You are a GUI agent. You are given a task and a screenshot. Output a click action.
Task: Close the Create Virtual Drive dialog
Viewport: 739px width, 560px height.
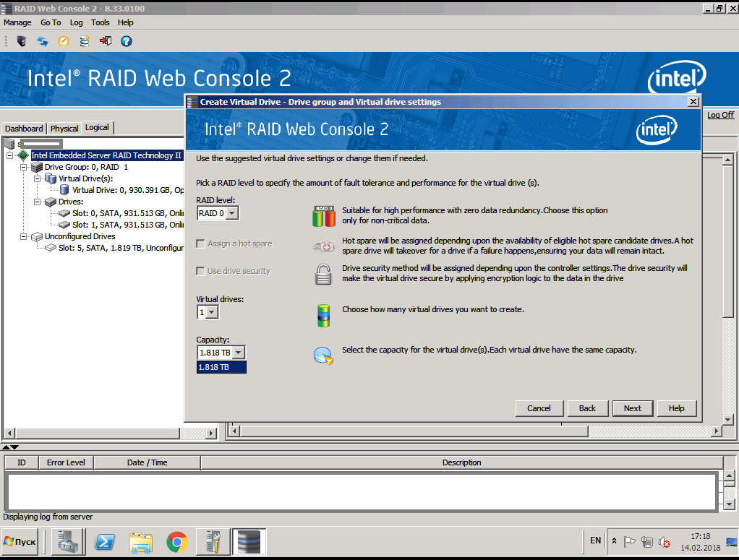pos(693,102)
